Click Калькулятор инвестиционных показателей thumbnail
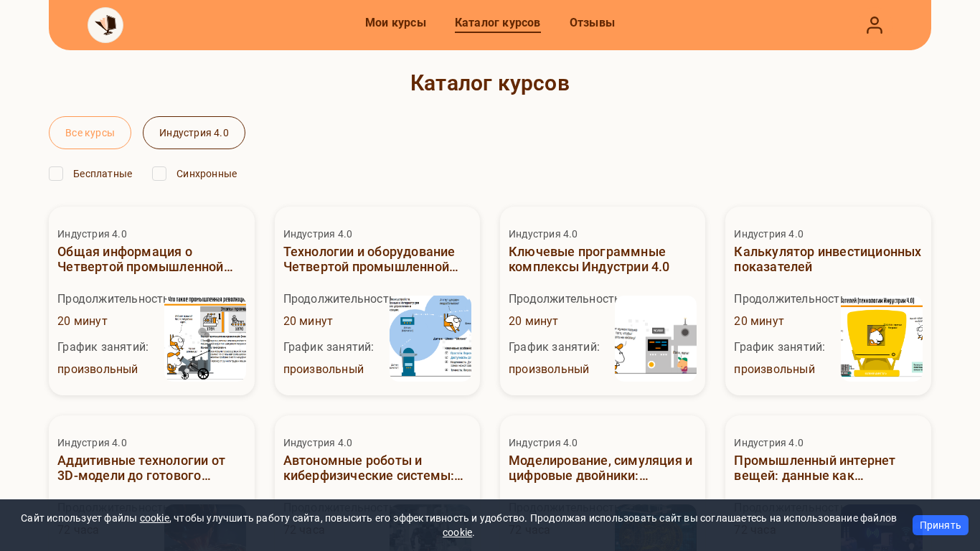 [x=881, y=336]
